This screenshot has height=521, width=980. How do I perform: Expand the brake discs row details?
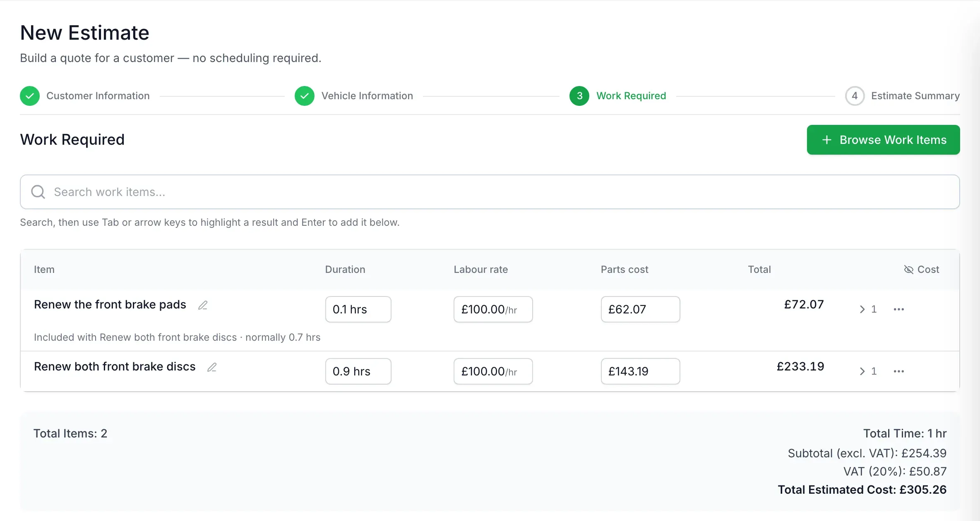click(868, 371)
